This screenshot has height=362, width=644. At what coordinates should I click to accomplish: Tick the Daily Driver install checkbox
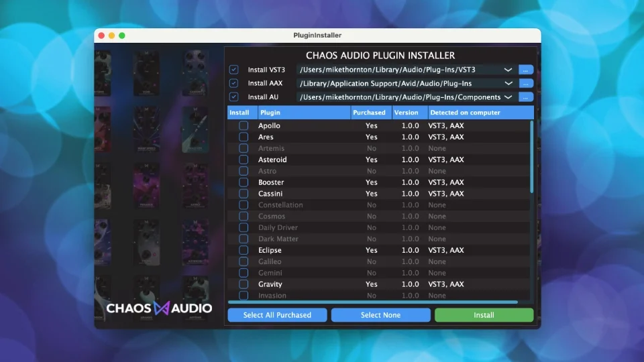click(244, 227)
